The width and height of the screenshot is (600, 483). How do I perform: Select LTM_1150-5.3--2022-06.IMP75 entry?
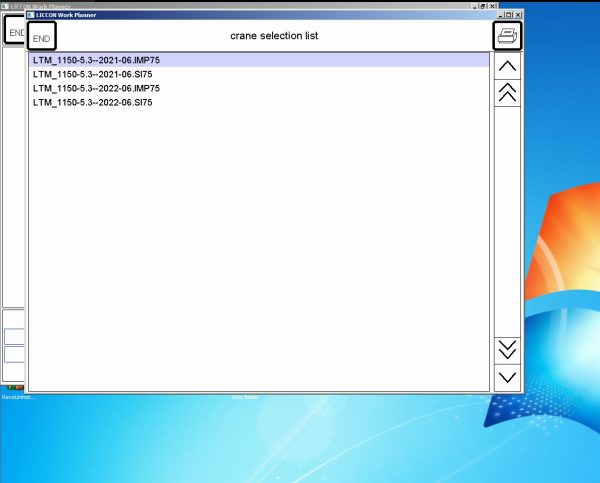coord(259,88)
